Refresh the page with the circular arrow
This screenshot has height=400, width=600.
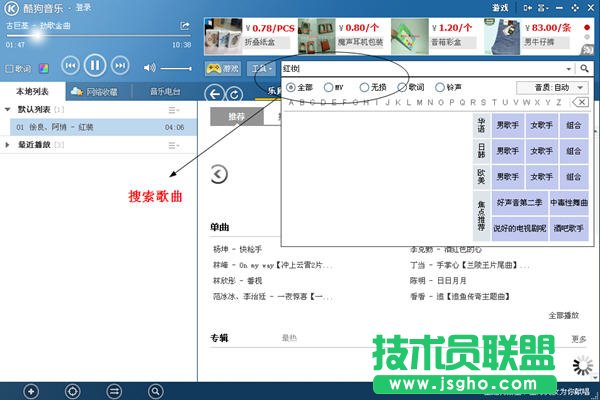[x=235, y=94]
